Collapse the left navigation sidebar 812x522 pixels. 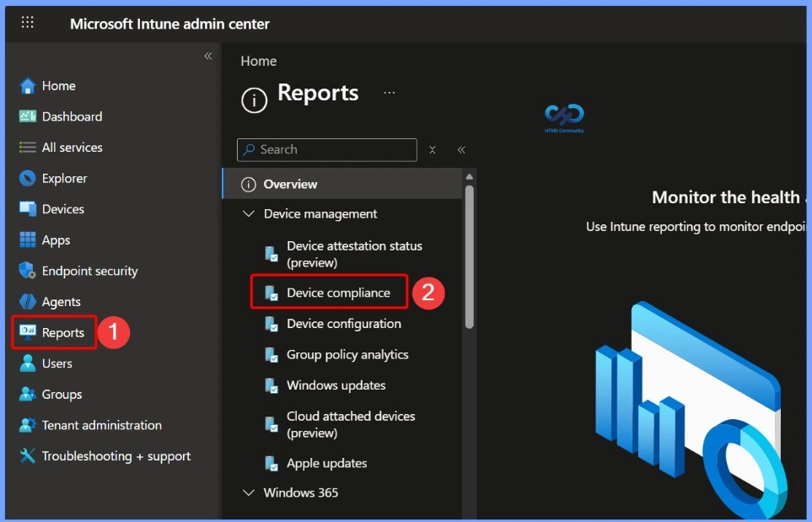pos(207,56)
